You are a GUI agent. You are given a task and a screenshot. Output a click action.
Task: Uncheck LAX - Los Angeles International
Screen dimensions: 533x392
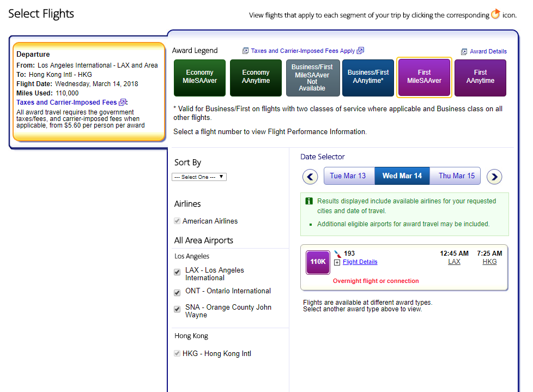pos(177,272)
